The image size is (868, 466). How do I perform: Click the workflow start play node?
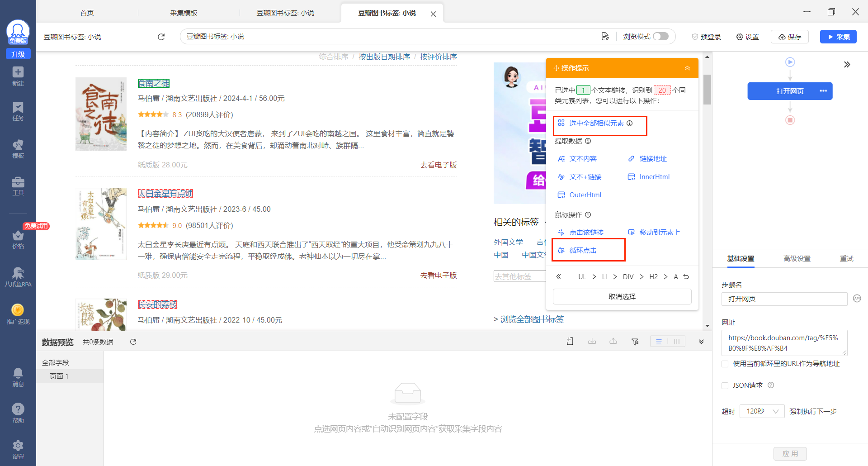tap(790, 62)
